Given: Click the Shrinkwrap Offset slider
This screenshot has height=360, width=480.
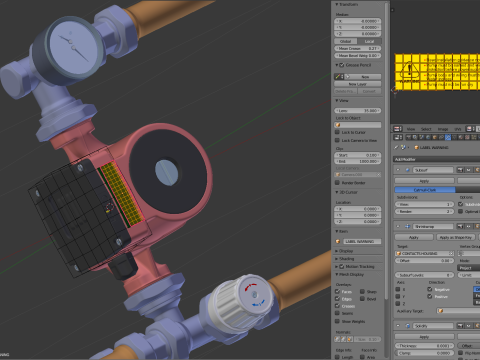Looking at the screenshot, I should [x=424, y=261].
